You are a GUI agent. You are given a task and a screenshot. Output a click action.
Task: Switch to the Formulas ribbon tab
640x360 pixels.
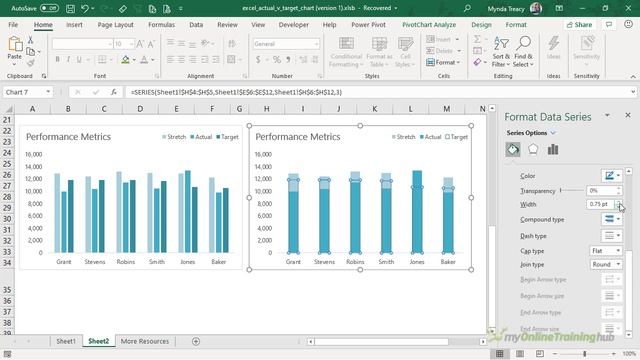click(x=161, y=25)
